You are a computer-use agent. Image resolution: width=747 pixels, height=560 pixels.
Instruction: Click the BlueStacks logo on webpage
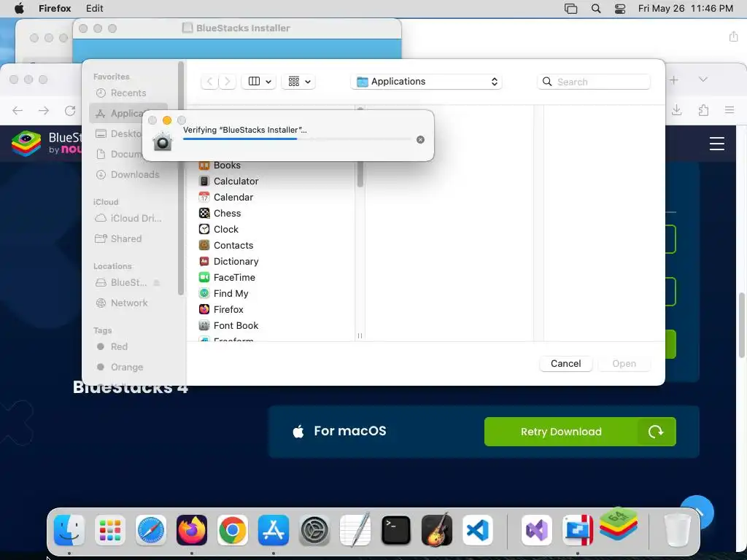pos(47,144)
